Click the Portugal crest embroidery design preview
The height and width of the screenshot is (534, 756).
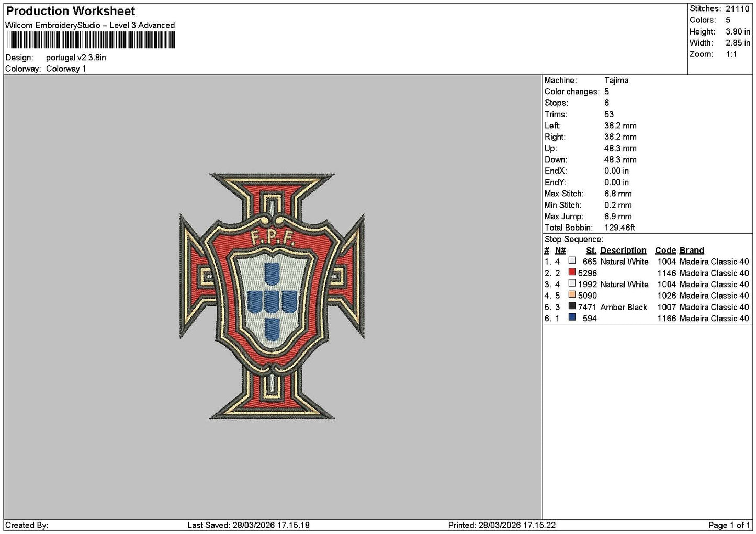tap(272, 297)
